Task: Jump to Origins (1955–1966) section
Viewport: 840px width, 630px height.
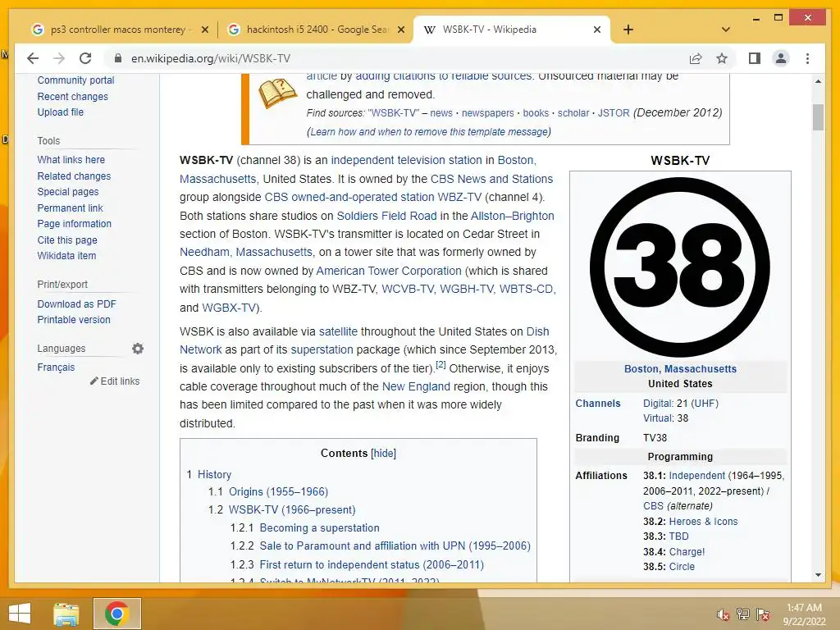Action: point(278,492)
